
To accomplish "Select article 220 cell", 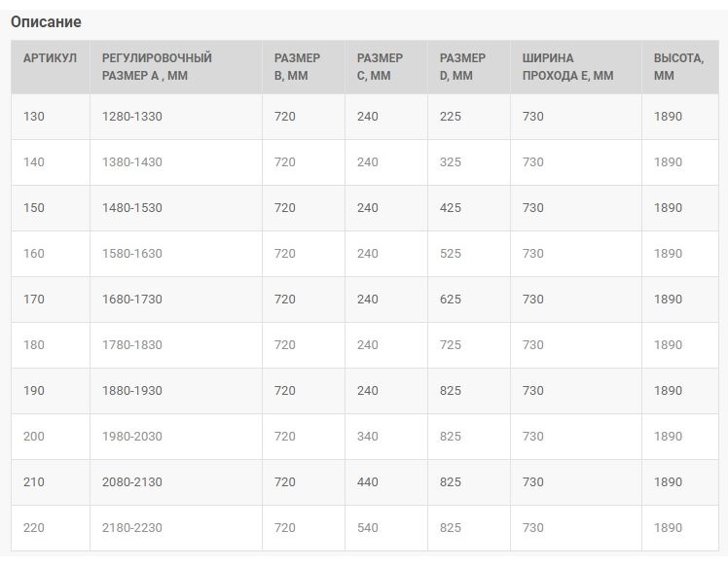I will [x=51, y=528].
